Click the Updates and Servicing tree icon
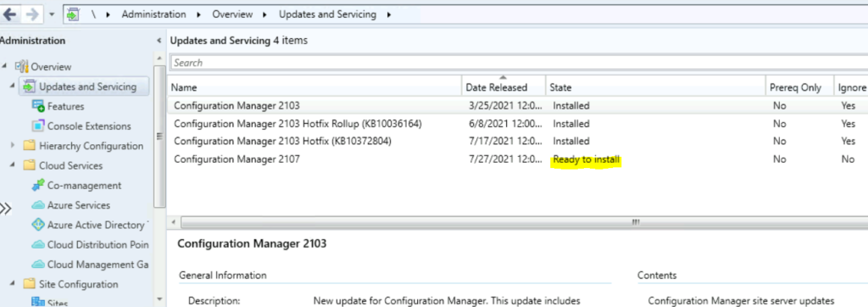 coord(30,87)
